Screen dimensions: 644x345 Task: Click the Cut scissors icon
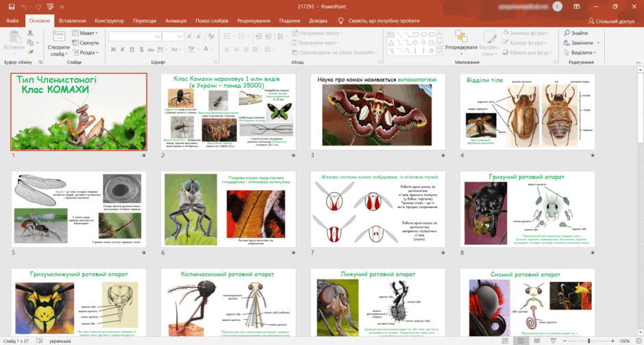30,33
